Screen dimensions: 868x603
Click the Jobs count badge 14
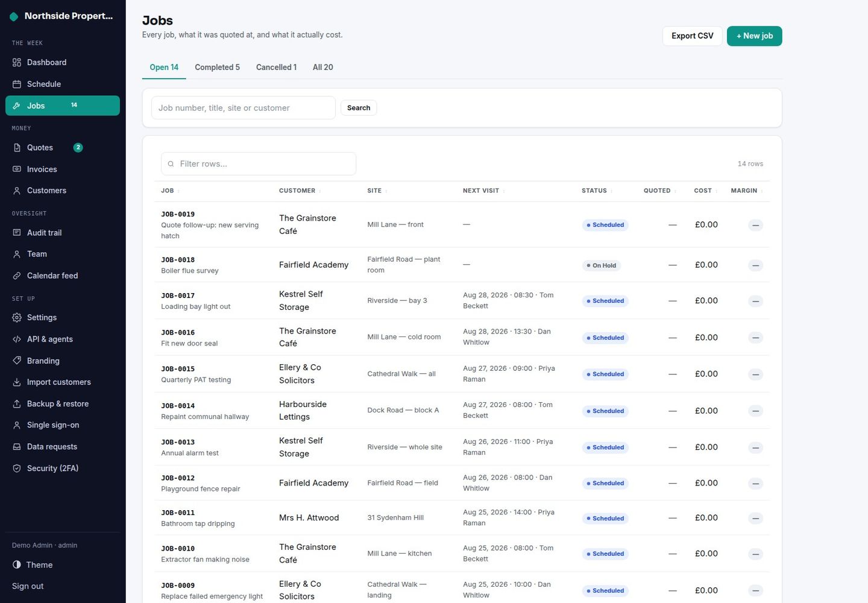74,106
